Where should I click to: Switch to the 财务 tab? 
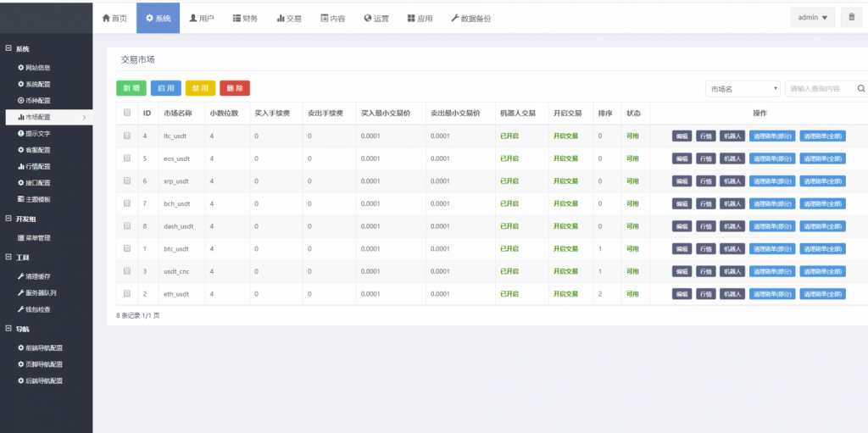246,18
